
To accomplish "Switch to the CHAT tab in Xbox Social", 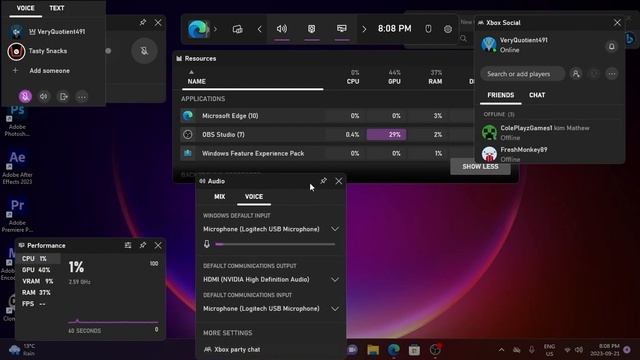I will (x=537, y=95).
